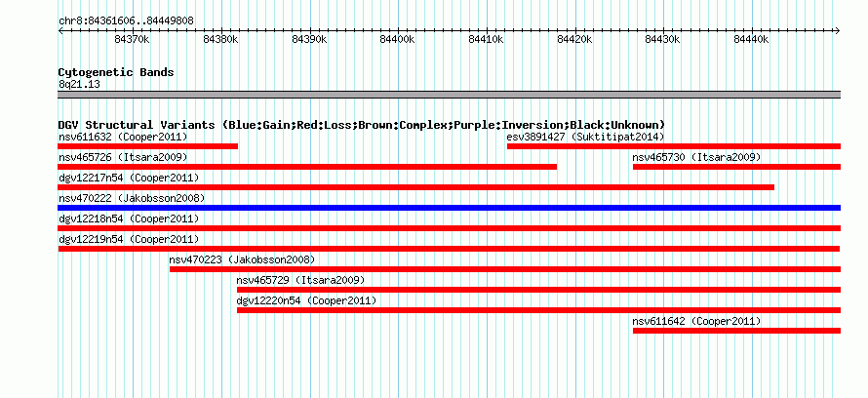Open nsv470222 (Jakobsson2008) variant label
The image size is (868, 398).
[x=132, y=198]
